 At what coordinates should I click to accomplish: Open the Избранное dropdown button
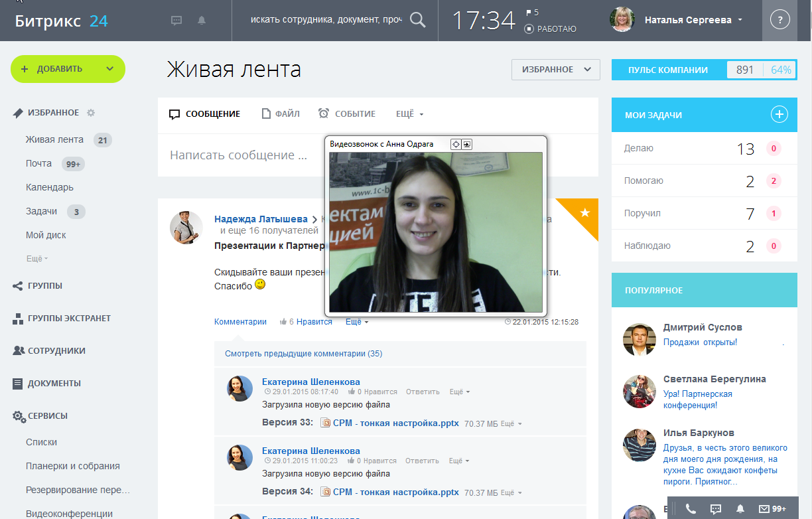[x=555, y=70]
